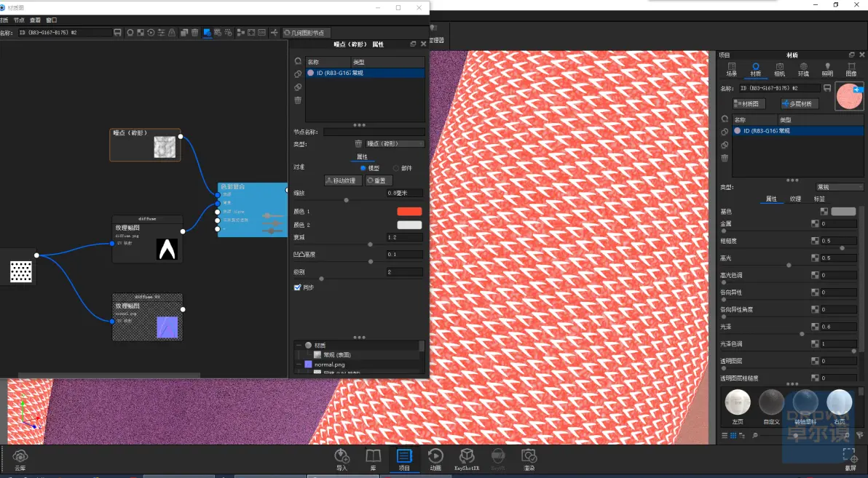
Task: Click the texture checker icon beside 光泽
Action: coord(815,327)
